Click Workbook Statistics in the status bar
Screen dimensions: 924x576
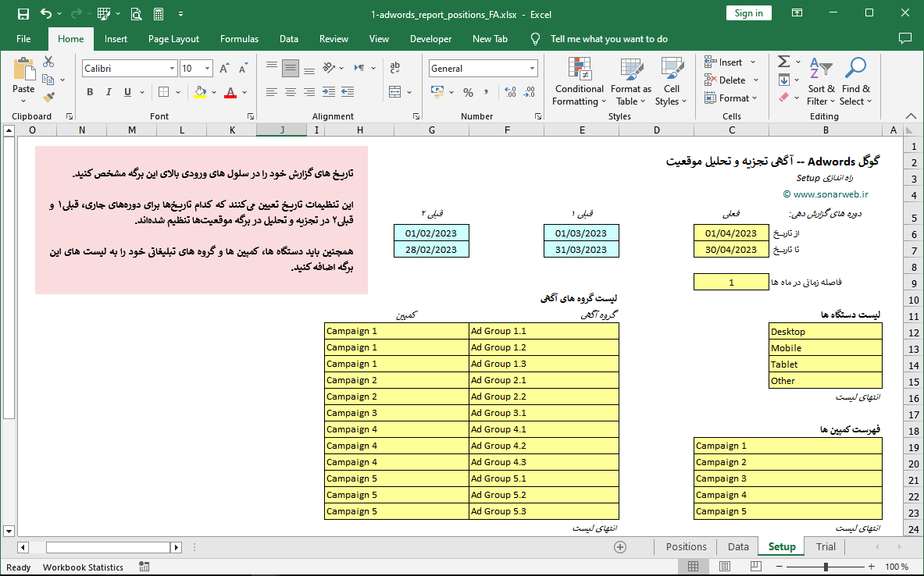(x=83, y=567)
